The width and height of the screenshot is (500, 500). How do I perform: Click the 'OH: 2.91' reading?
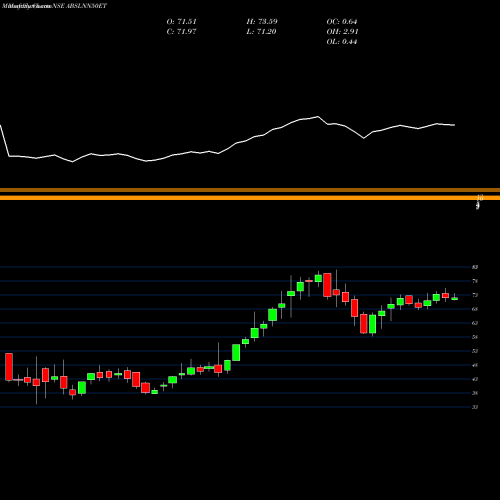click(x=342, y=32)
